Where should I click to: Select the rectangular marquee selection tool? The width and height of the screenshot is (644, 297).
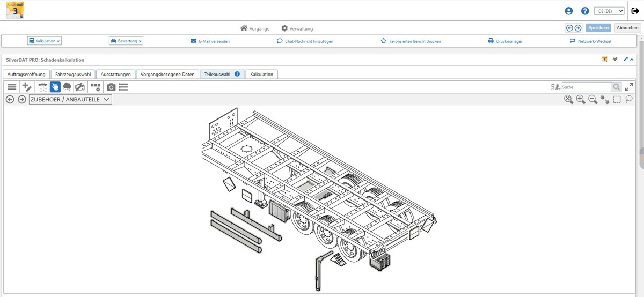pyautogui.click(x=617, y=99)
